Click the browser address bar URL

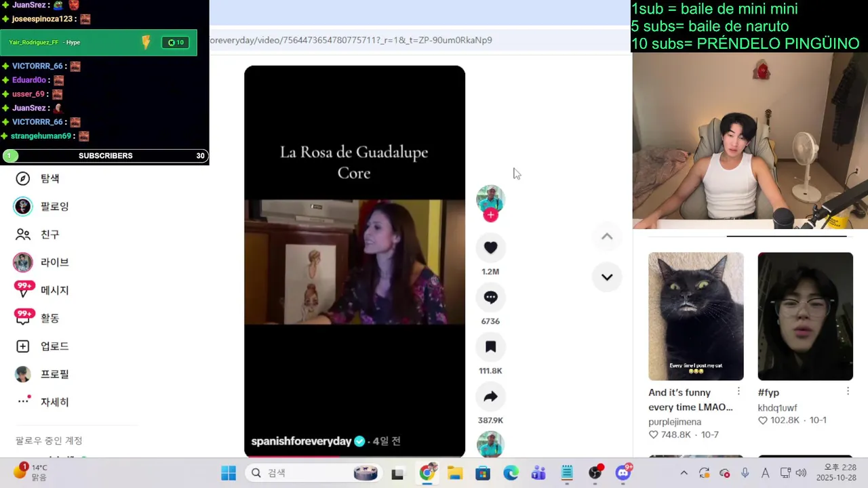click(x=351, y=40)
